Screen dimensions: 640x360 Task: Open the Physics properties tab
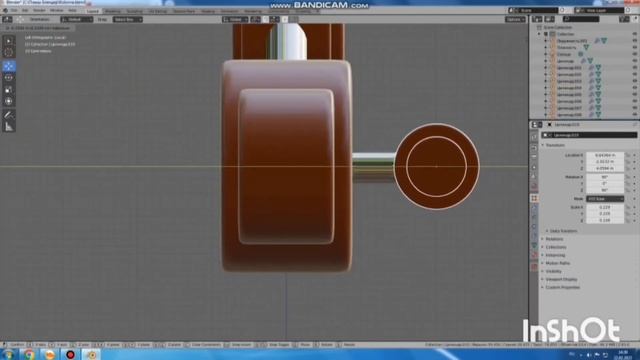(x=534, y=227)
